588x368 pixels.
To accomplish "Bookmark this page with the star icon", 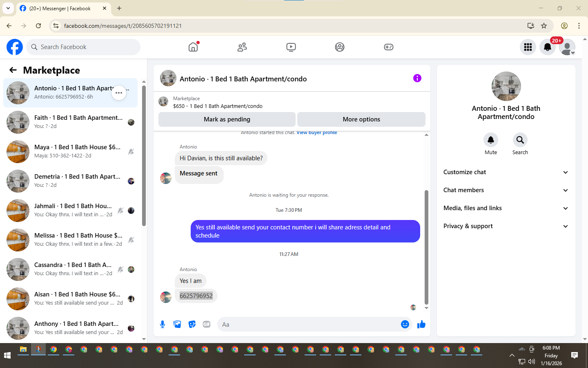I will tap(544, 26).
